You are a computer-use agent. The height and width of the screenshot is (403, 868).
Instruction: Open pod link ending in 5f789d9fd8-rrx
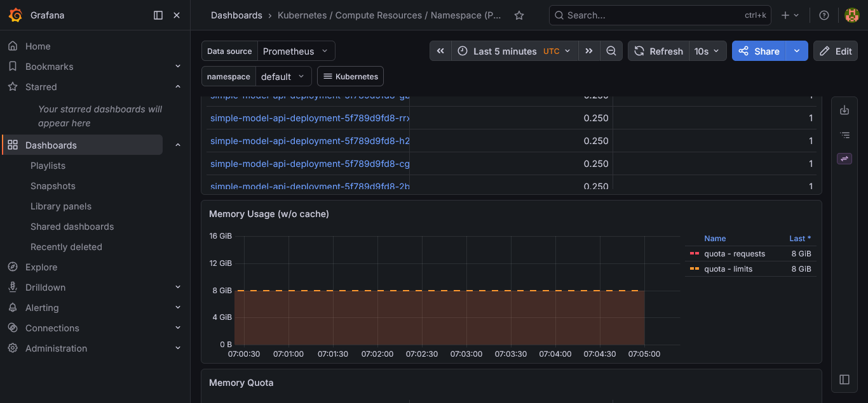pyautogui.click(x=310, y=118)
